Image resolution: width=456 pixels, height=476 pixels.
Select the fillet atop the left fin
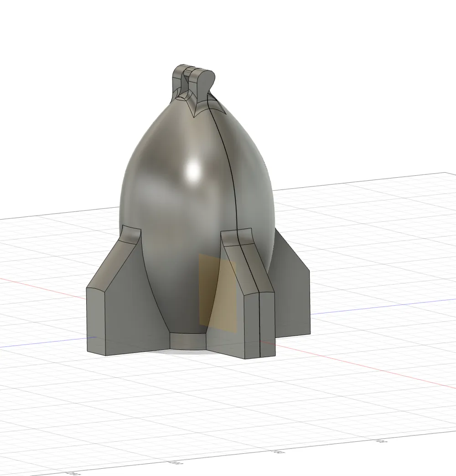click(131, 234)
